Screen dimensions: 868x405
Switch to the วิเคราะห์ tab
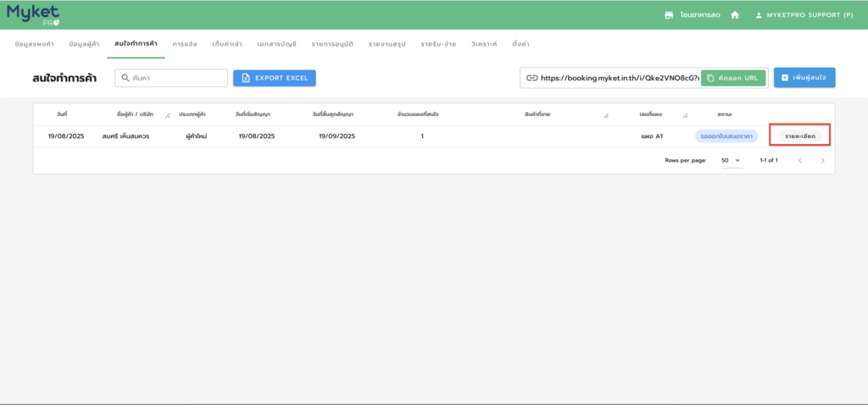point(484,44)
